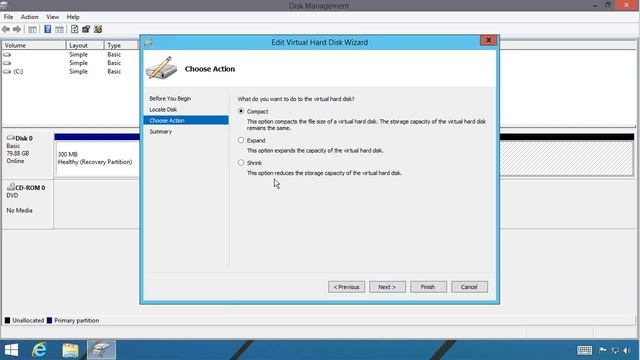
Task: Sort by the Type column header
Action: pyautogui.click(x=122, y=45)
